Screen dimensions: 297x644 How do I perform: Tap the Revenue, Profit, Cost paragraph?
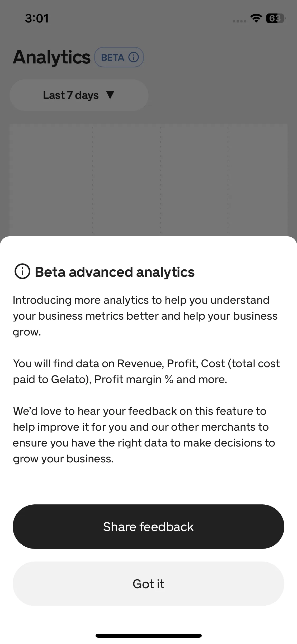[146, 371]
